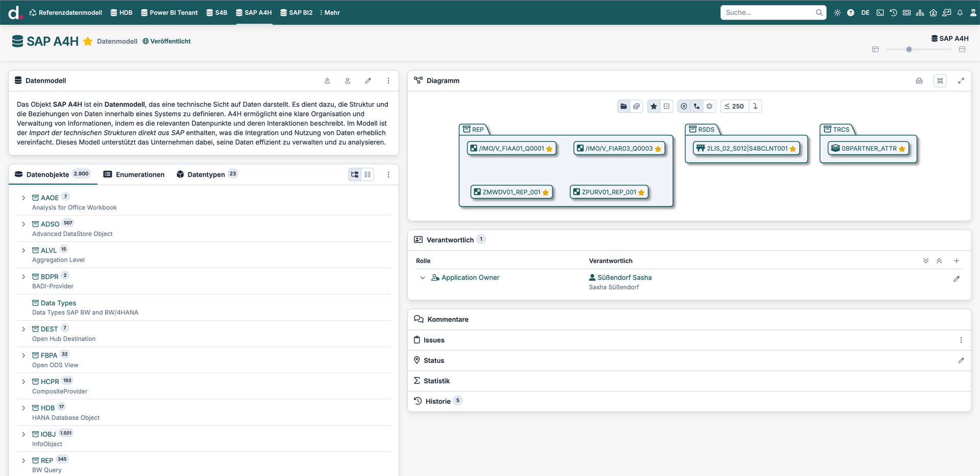980x476 pixels.
Task: Open the ZMWDV01_REP_001 diagram node
Action: coord(511,192)
